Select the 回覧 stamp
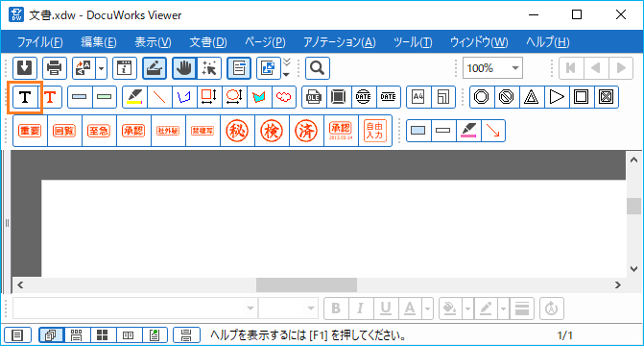 click(64, 131)
